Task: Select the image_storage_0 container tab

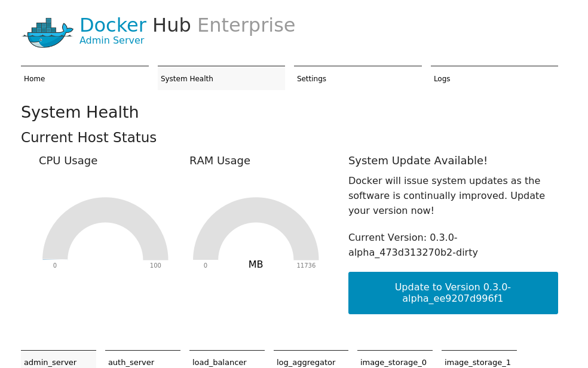Action: [395, 360]
